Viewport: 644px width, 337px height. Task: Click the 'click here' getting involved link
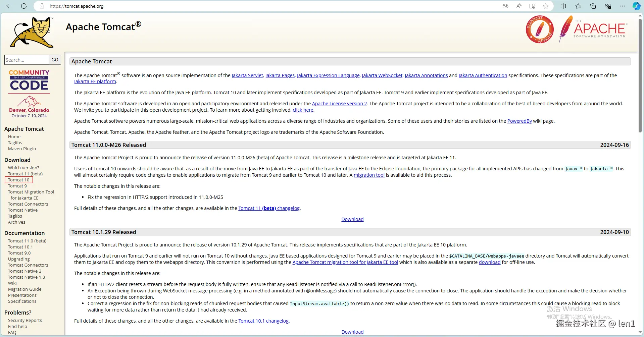click(303, 110)
